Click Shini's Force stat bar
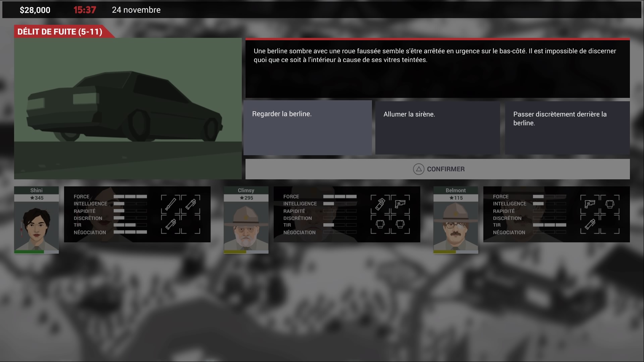Screen dimensions: 644x362 [x=130, y=197]
